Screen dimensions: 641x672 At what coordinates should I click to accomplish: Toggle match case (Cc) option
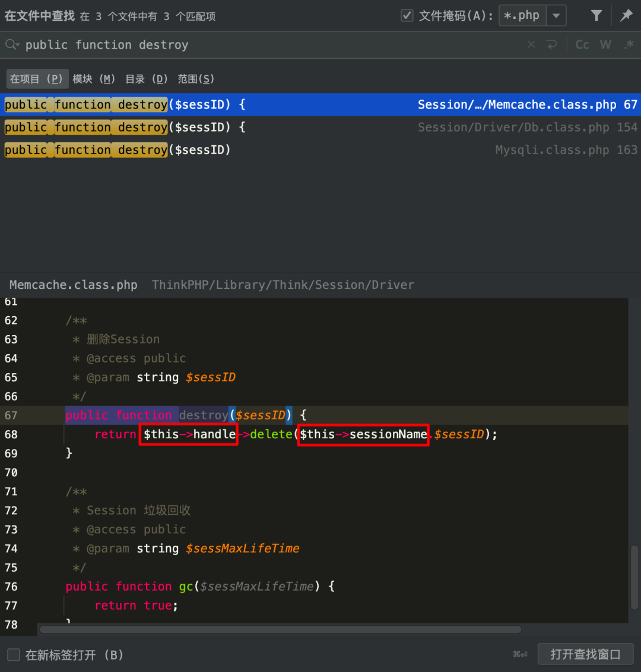582,44
